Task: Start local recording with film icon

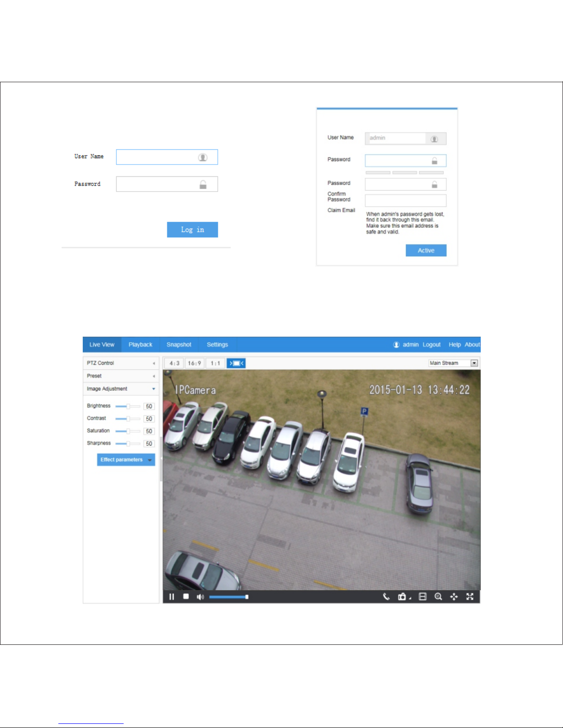Action: point(423,597)
